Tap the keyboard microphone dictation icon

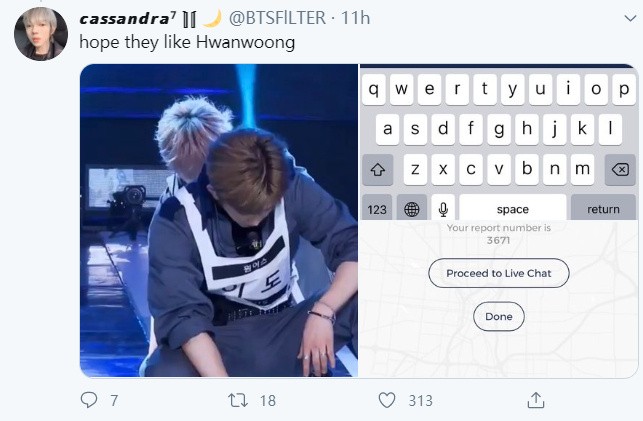[443, 209]
